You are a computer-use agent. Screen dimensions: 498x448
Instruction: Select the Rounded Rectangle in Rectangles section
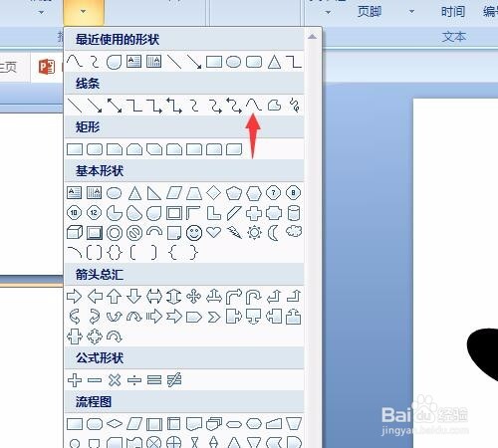[x=95, y=149]
